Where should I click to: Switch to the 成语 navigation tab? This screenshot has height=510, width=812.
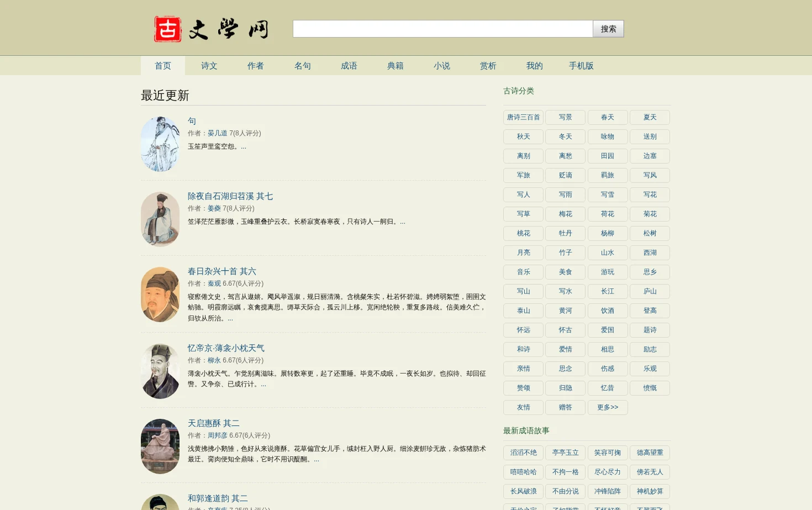pyautogui.click(x=349, y=66)
